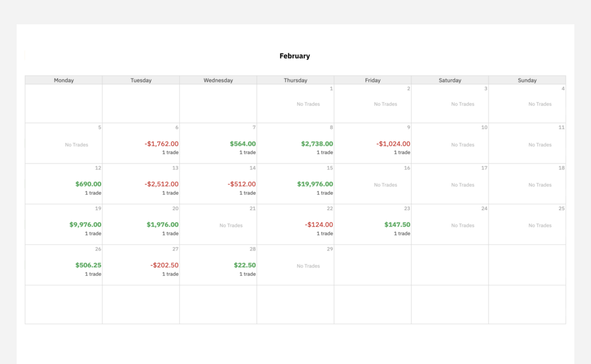
Task: Select the Monday column header
Action: click(64, 80)
